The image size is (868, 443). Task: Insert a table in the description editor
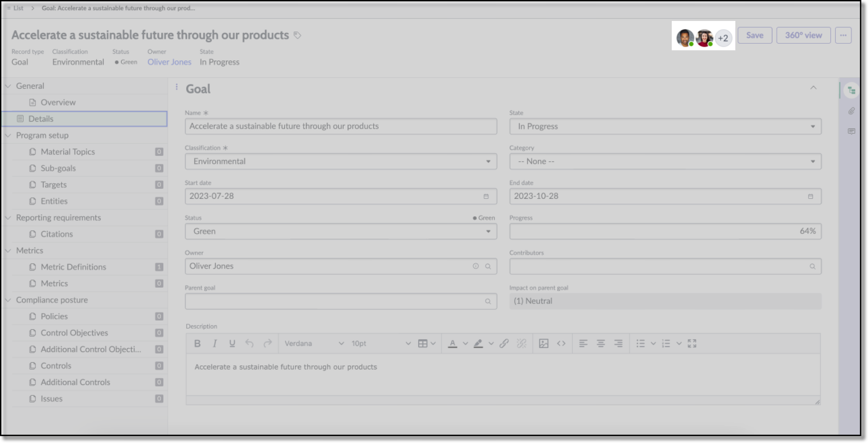(x=423, y=343)
